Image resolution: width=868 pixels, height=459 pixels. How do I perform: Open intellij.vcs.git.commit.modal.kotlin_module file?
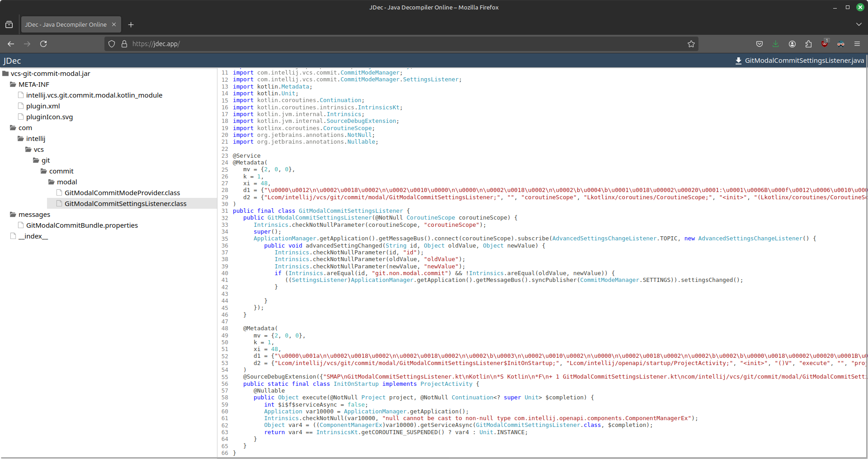click(x=94, y=95)
